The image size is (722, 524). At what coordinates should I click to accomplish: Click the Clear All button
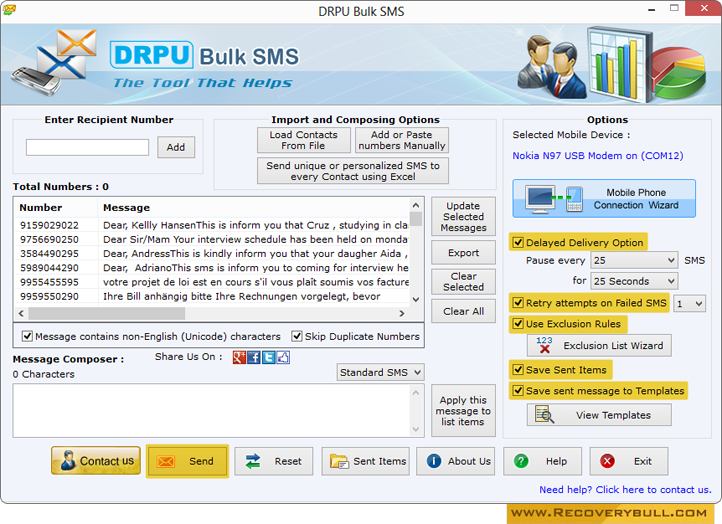click(463, 311)
